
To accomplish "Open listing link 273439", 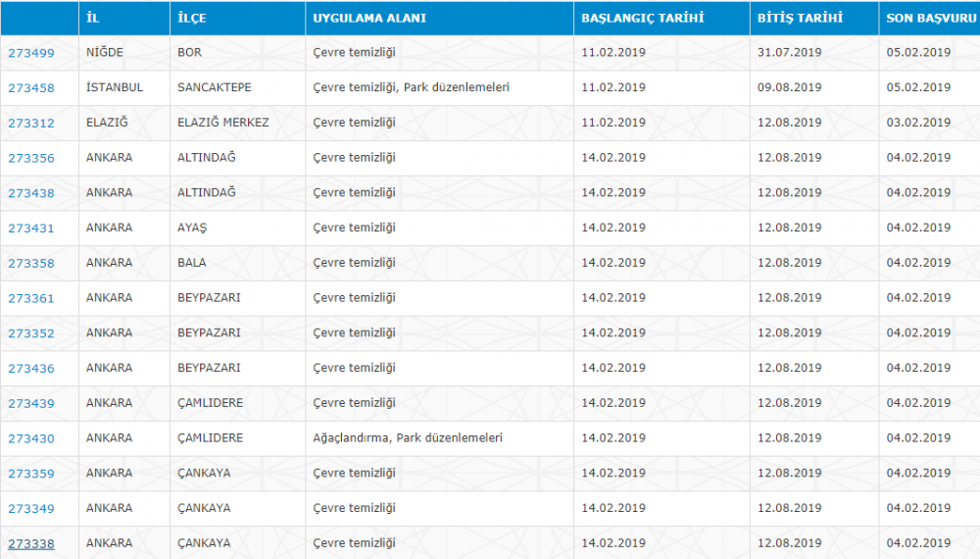I will [31, 404].
